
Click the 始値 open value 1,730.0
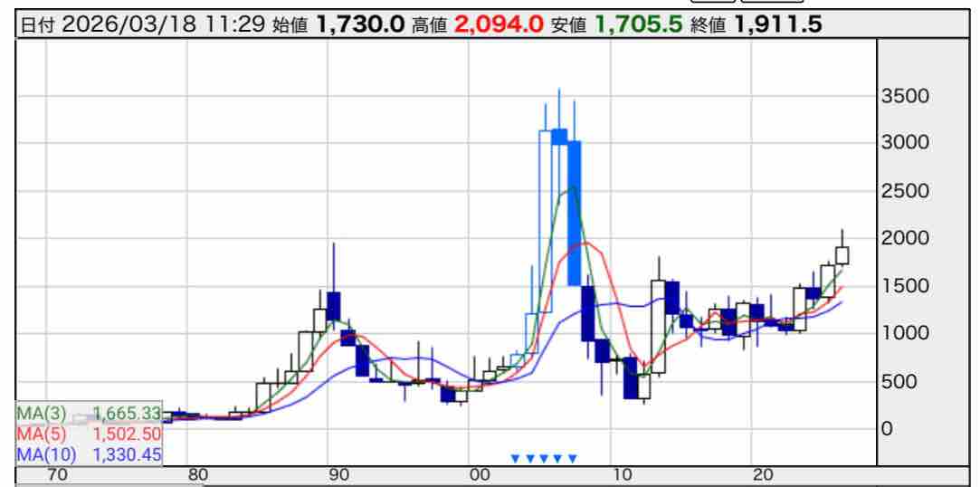pyautogui.click(x=359, y=25)
